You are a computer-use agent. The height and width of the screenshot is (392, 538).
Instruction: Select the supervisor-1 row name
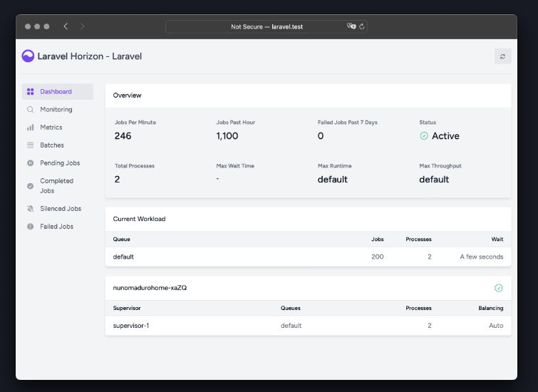pyautogui.click(x=131, y=326)
